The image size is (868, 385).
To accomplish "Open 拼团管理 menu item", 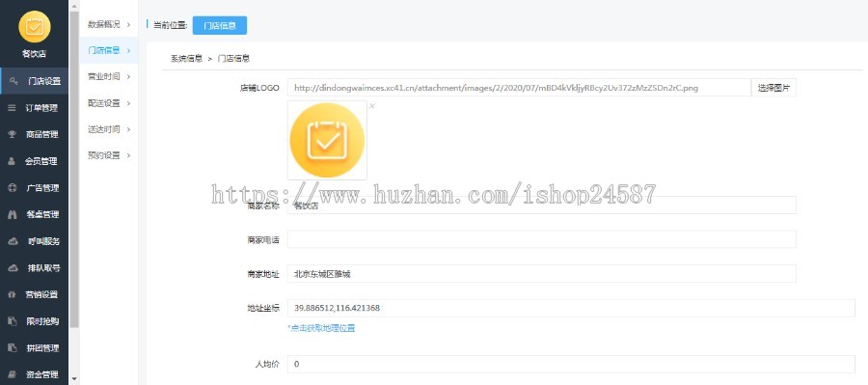I will point(35,348).
